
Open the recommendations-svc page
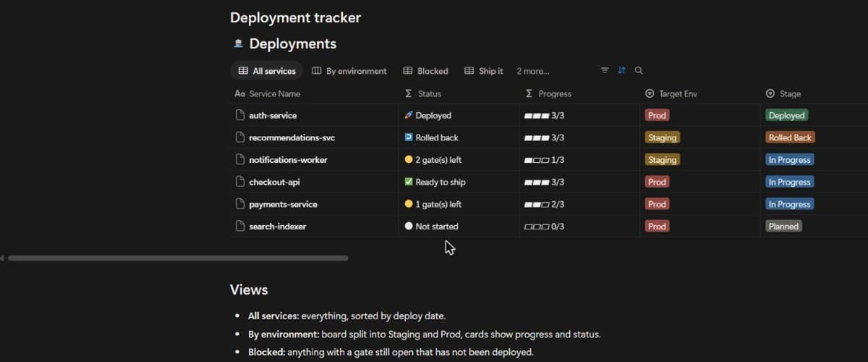pyautogui.click(x=292, y=138)
